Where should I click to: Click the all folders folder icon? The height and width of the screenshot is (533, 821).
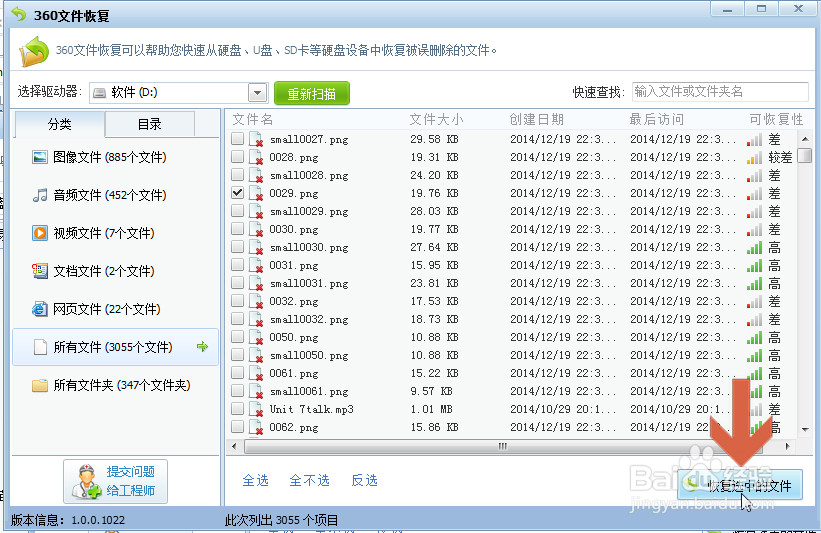point(40,385)
